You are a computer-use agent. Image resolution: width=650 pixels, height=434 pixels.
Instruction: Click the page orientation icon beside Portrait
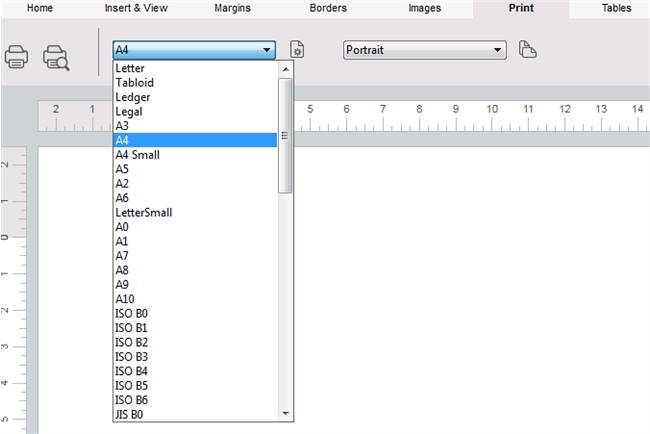[528, 50]
